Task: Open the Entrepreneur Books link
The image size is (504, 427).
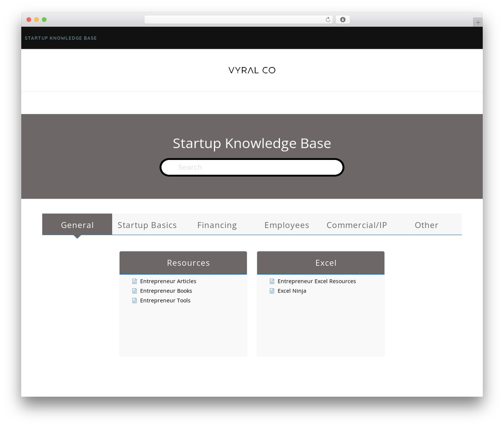Action: 166,291
